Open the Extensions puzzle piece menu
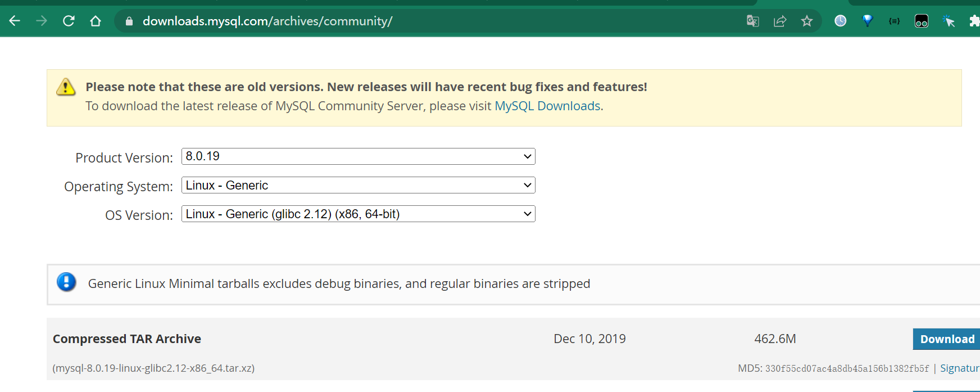The width and height of the screenshot is (980, 392). [974, 21]
